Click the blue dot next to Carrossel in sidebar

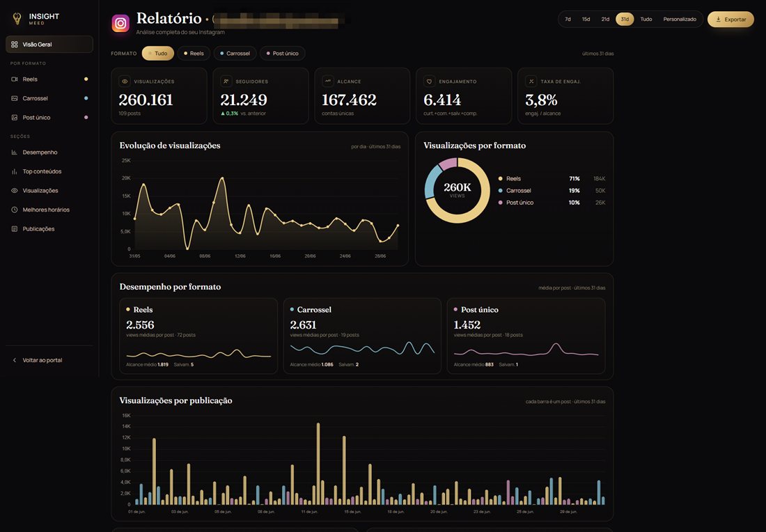pyautogui.click(x=86, y=98)
